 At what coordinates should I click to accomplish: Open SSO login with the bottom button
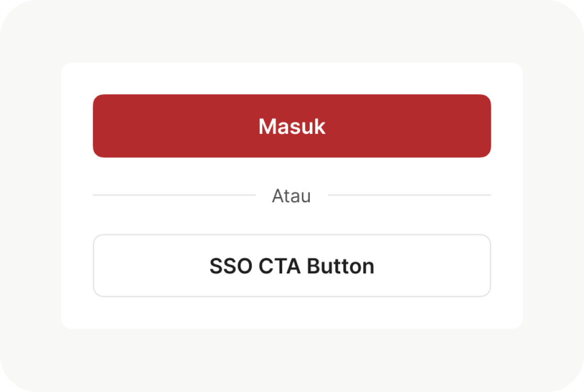tap(291, 266)
